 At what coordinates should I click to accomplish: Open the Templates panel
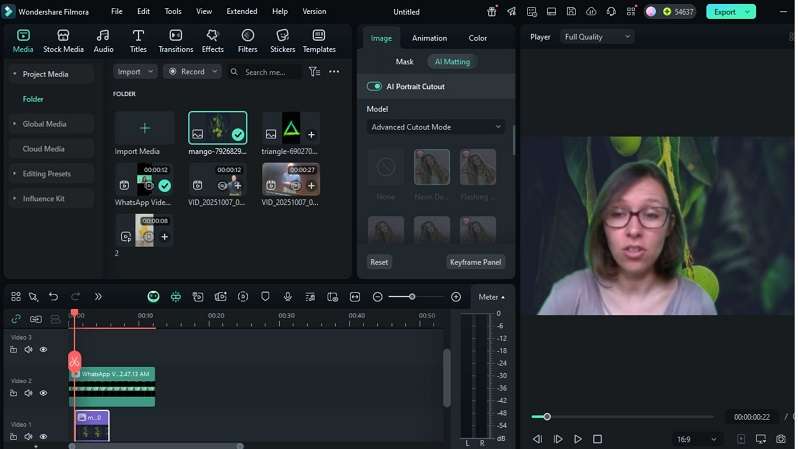(x=319, y=41)
